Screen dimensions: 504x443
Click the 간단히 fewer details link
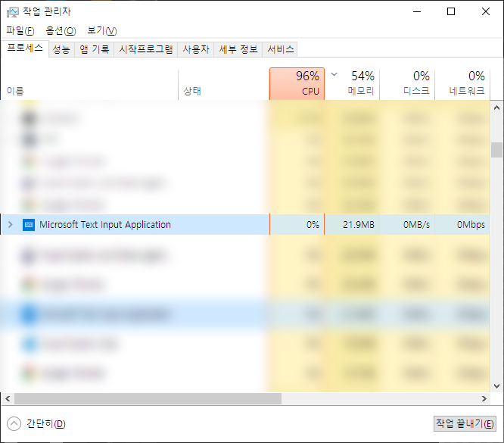point(45,423)
